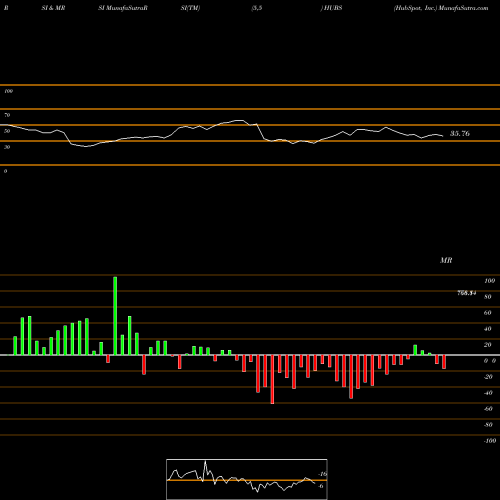The height and width of the screenshot is (500, 500).
Task: Click the RSI 100 axis label
Action: point(8,91)
